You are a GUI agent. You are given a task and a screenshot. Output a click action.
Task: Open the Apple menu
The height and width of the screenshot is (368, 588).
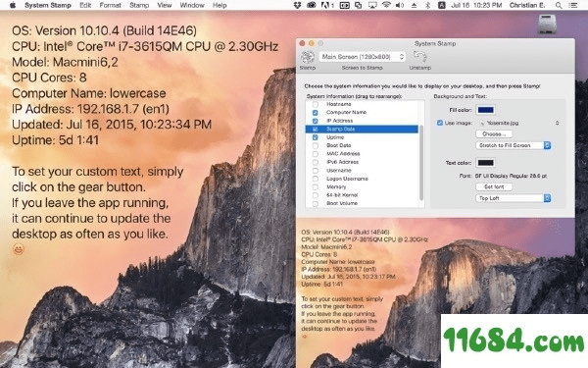[13, 5]
